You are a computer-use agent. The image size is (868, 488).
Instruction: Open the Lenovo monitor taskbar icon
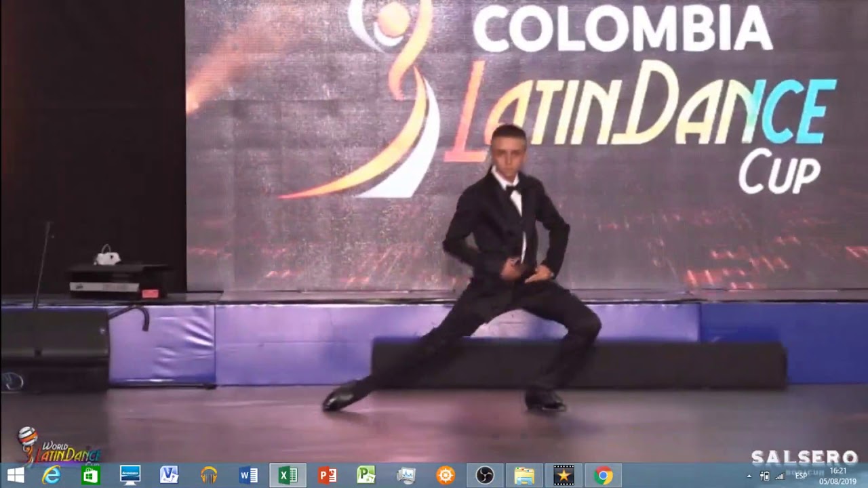130,475
